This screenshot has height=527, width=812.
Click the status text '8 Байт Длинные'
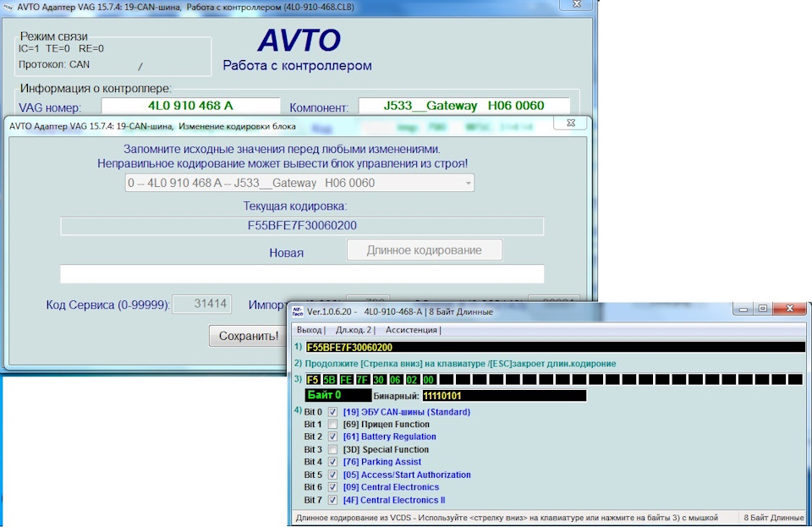773,517
